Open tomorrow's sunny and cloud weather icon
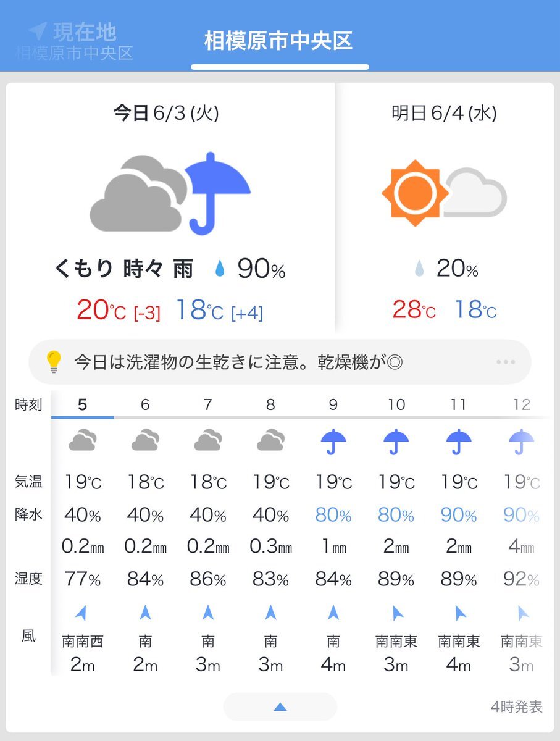 coord(444,193)
